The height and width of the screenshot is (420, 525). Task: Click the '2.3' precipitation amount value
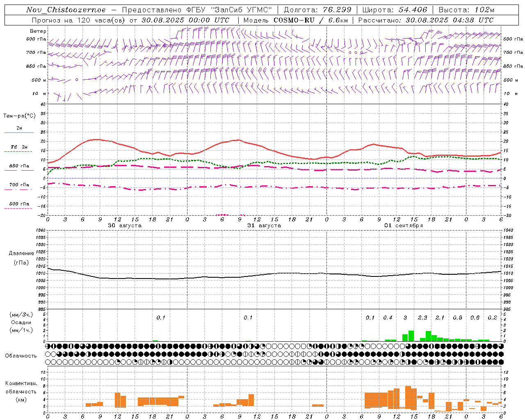click(422, 317)
